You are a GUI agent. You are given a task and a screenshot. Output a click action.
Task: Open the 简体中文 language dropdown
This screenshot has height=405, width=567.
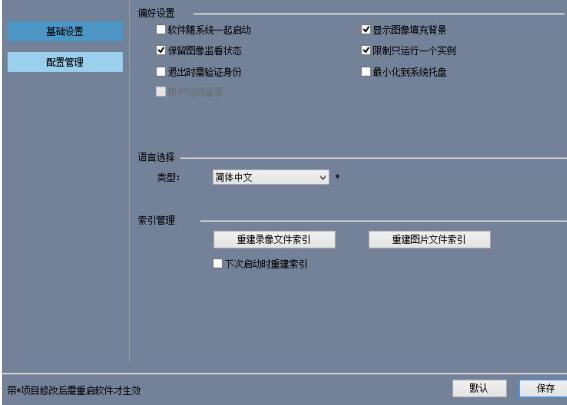click(x=271, y=177)
